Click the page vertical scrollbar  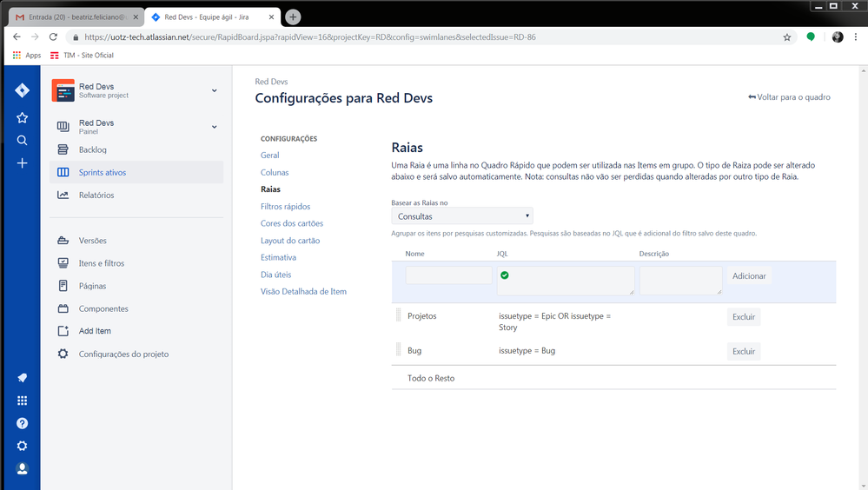[864, 277]
